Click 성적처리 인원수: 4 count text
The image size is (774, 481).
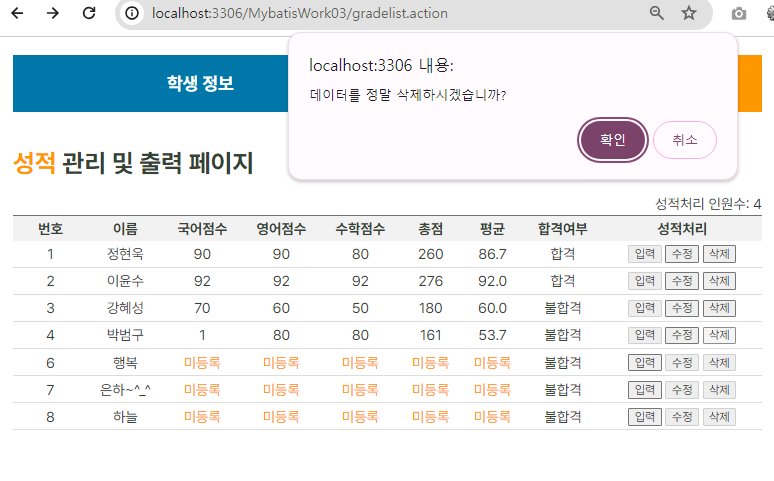click(x=708, y=203)
